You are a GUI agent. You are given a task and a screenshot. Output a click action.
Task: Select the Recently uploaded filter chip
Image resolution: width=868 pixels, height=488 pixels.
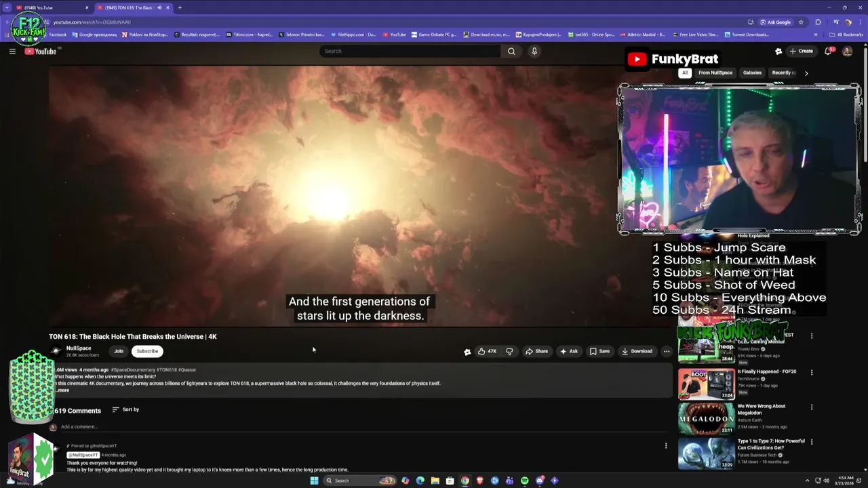point(784,73)
